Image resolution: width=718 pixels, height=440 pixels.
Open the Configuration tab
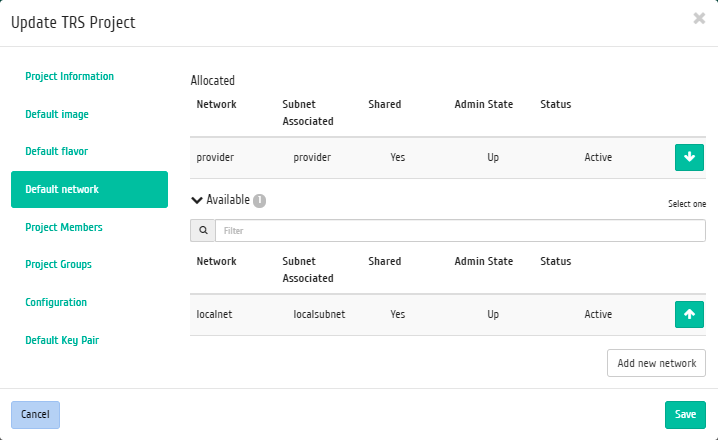[56, 303]
